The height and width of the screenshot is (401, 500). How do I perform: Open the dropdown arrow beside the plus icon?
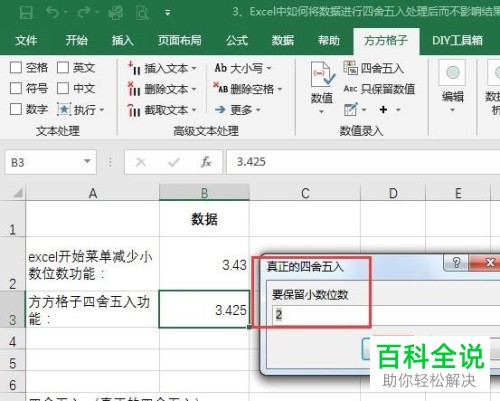[398, 110]
